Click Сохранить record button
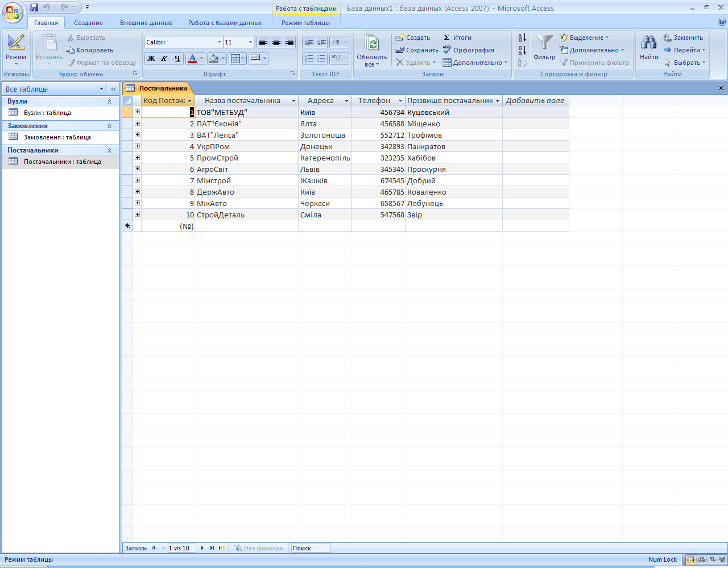This screenshot has height=568, width=728. 417,50
